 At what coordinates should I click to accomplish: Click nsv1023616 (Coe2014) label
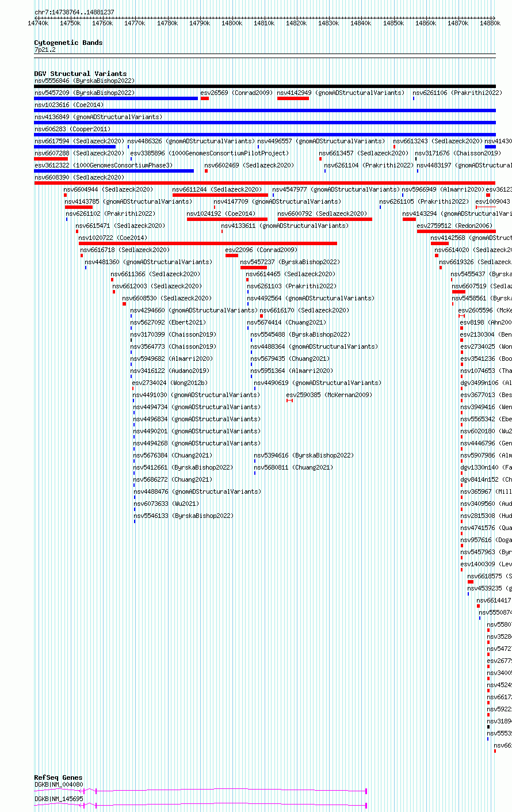pos(69,105)
